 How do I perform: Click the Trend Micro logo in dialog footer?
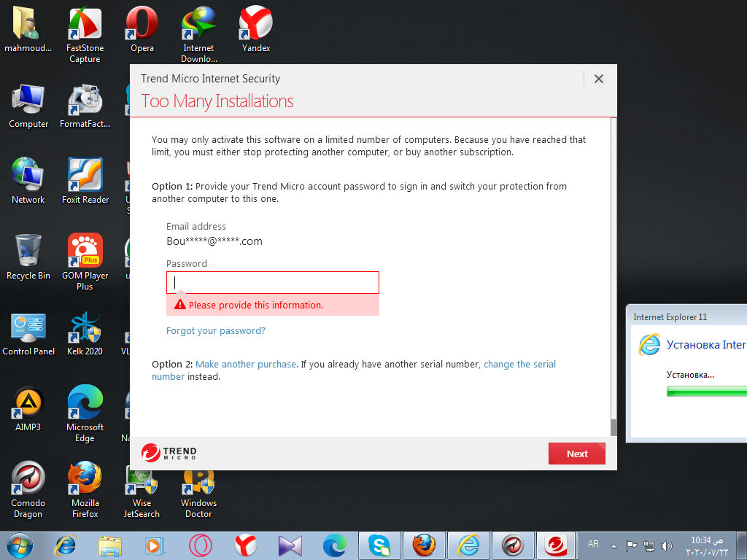coord(169,453)
